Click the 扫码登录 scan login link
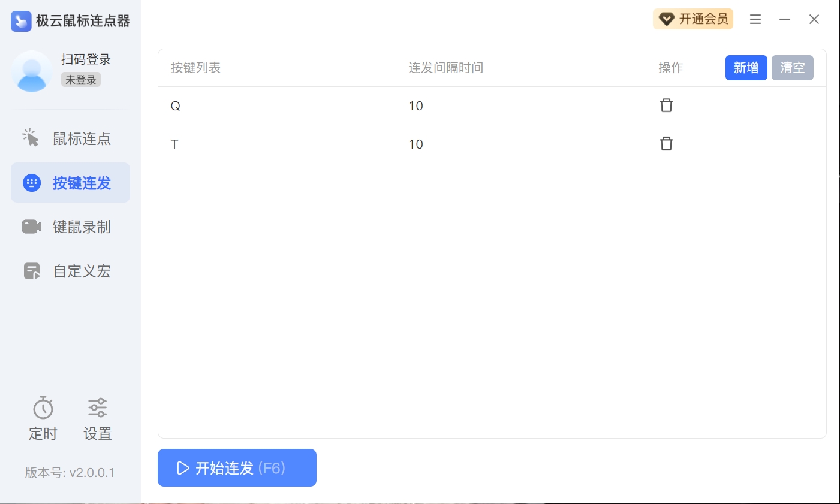Viewport: 840px width, 504px height. [86, 59]
